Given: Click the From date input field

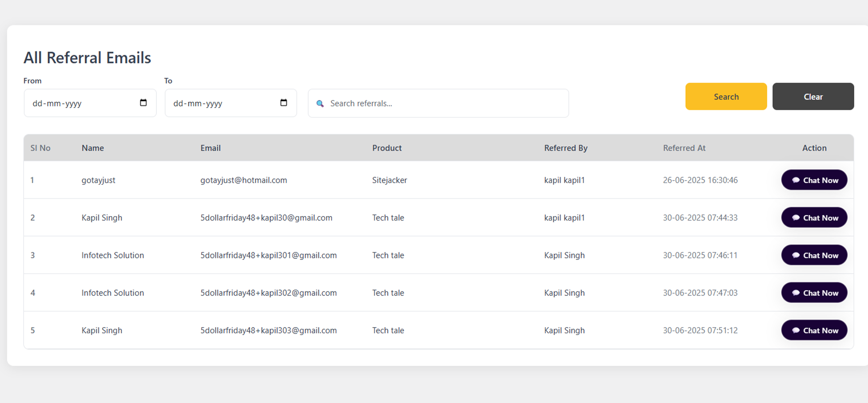Looking at the screenshot, I should click(82, 103).
